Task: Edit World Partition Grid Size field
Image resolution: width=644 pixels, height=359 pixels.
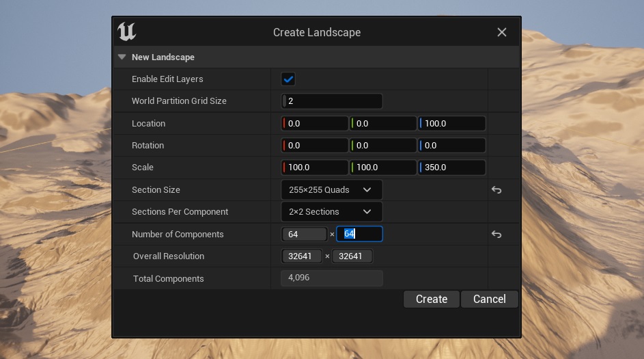Action: click(332, 101)
